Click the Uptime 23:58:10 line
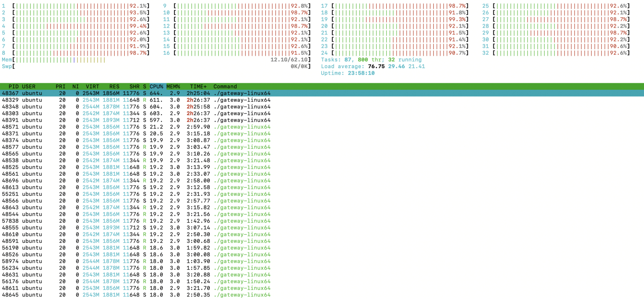Screen dimensions: 644x299 (x=348, y=73)
